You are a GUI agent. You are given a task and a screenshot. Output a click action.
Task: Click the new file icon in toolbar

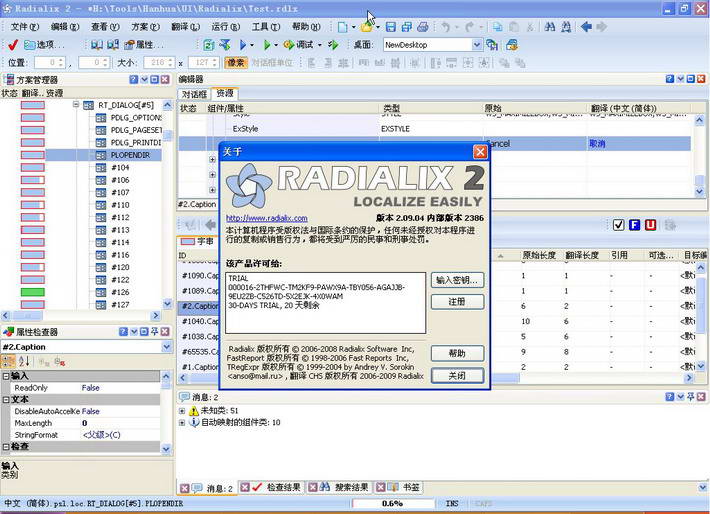343,27
